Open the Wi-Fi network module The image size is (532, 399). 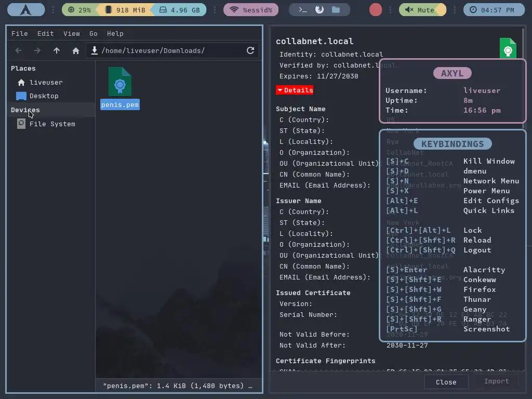coord(251,10)
